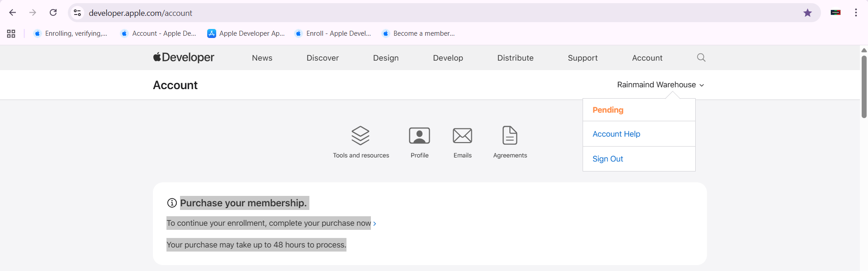Open the Apple Developer App bookmark
868x271 pixels.
(x=247, y=33)
